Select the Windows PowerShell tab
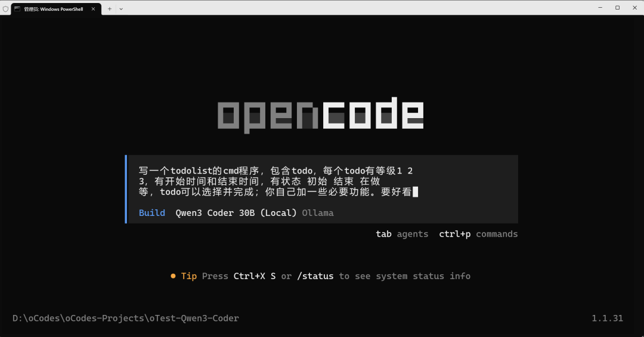 [56, 8]
